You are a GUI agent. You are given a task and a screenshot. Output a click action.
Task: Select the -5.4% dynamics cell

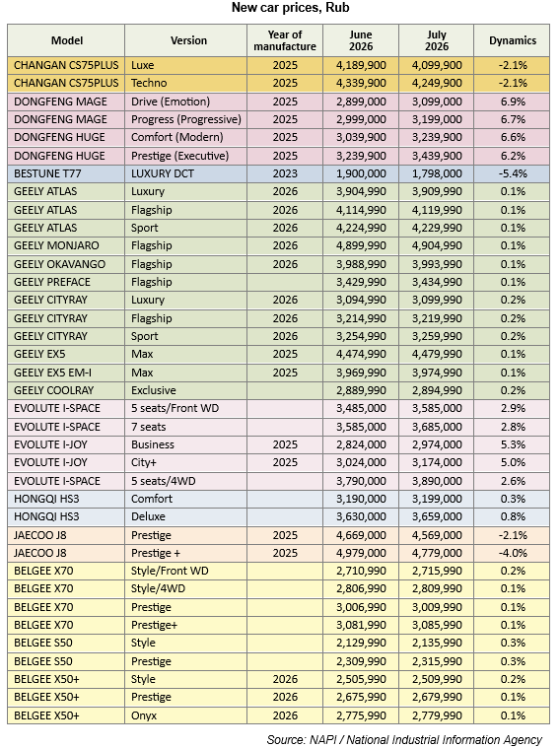point(513,173)
